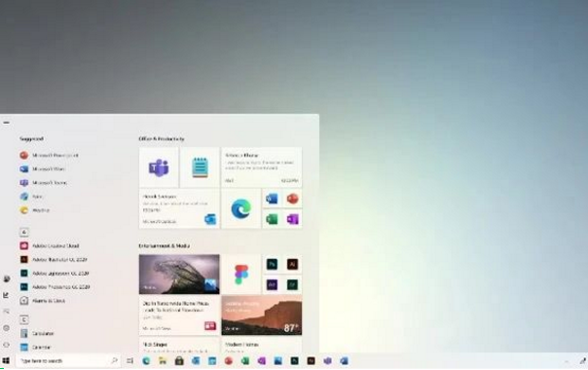Open the small PowerPoint tile
The image size is (588, 370).
pyautogui.click(x=292, y=199)
